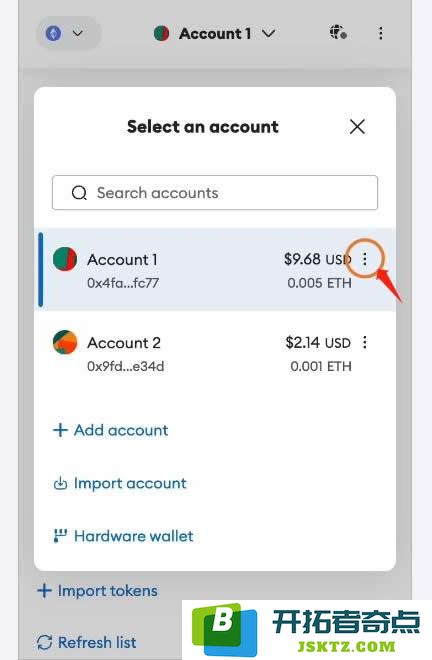Click the Account 1 avatar identicon
Viewport: 432px width, 660px height.
click(x=65, y=259)
